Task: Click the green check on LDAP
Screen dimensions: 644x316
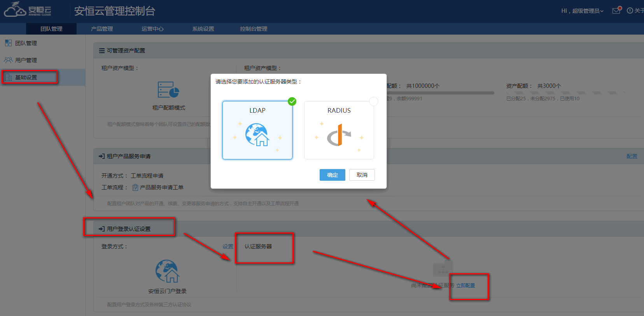Action: [292, 101]
